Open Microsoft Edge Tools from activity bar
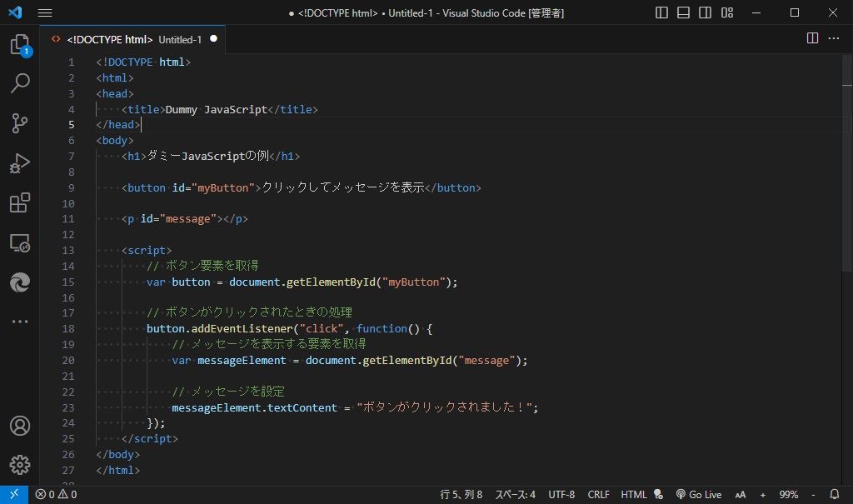Screen dimensions: 853x504 tap(20, 282)
